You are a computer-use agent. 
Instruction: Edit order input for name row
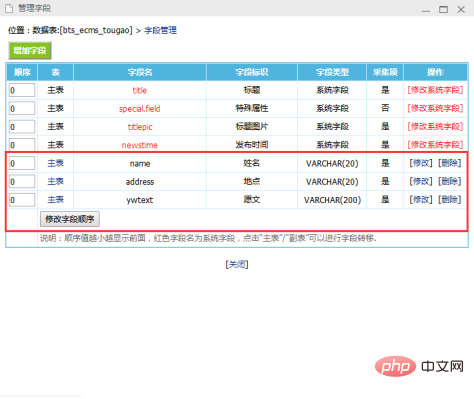[x=22, y=163]
